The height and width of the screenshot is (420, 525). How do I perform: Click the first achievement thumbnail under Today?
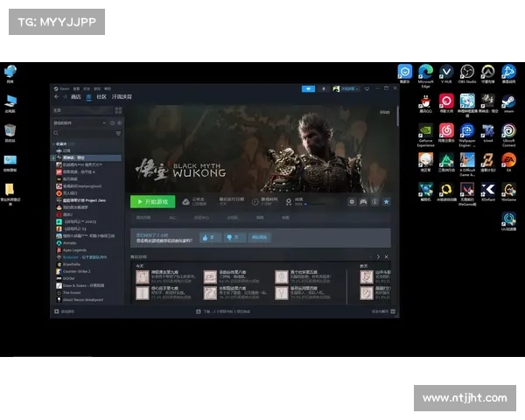point(143,277)
